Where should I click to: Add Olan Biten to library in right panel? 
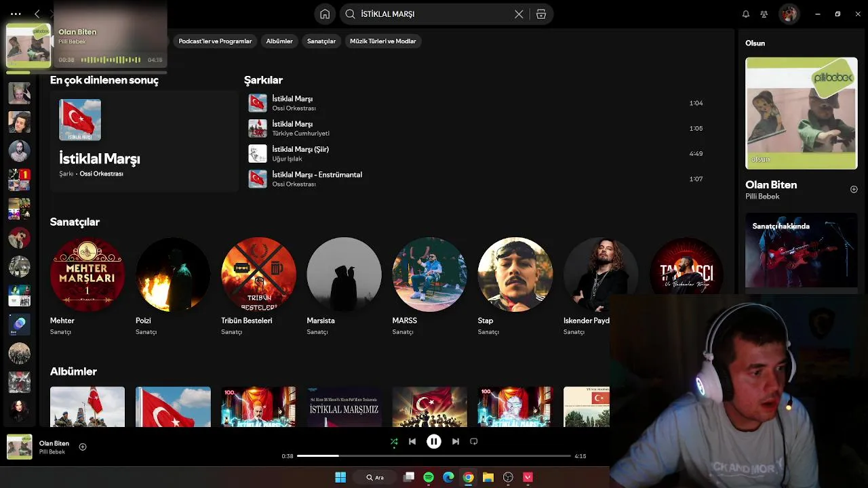pos(854,189)
